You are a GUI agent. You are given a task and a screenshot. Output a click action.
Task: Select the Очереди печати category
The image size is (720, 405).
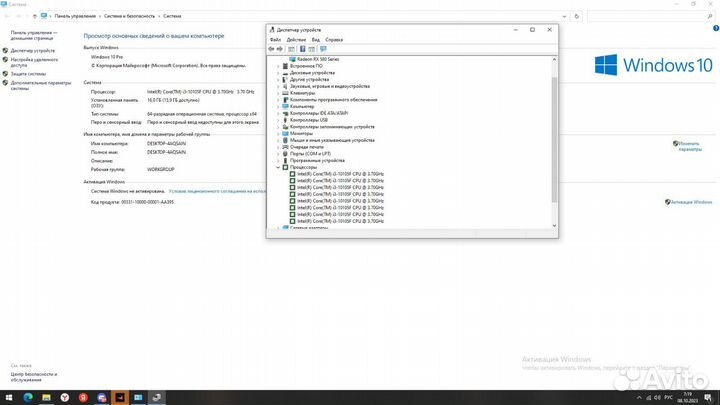[306, 147]
